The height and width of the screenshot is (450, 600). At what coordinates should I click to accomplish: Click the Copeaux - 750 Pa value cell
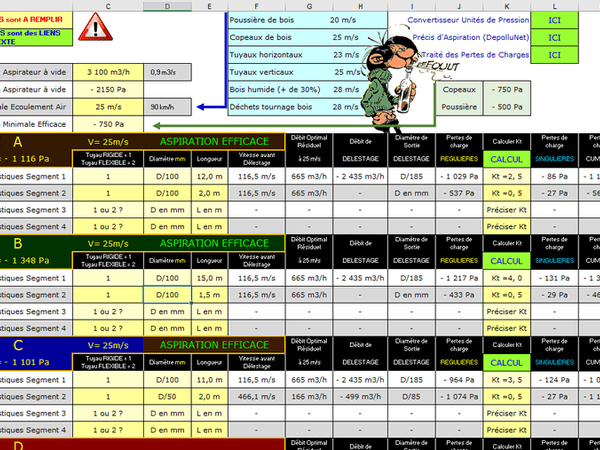(x=514, y=89)
